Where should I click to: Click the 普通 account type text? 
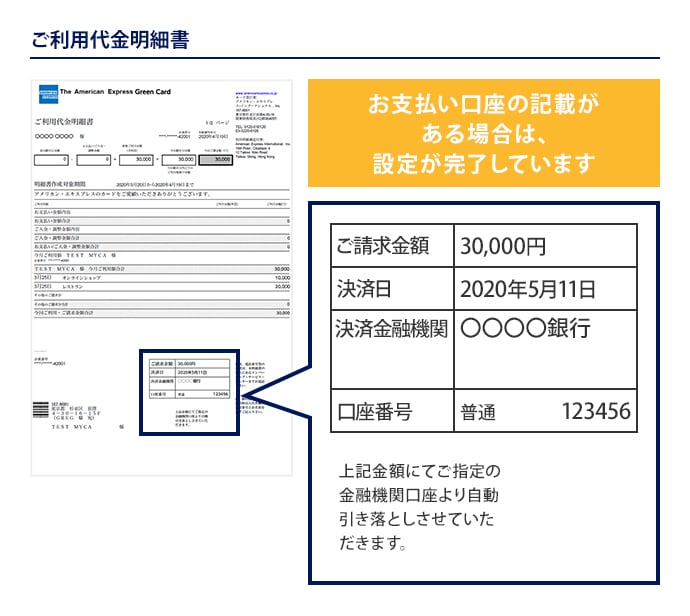478,412
